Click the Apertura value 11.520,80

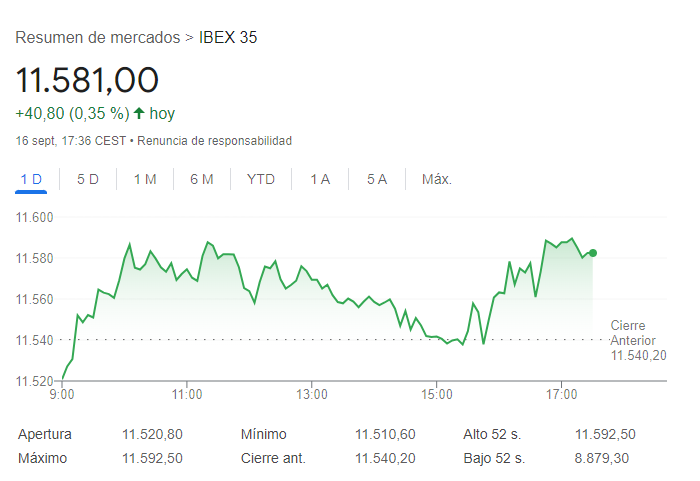pos(152,434)
